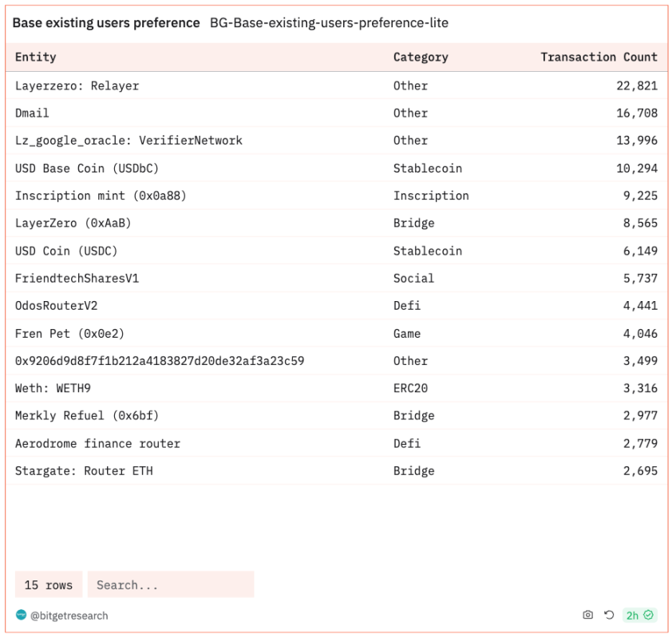Click the 0x9206d9d8f7f1b212a4183827d20de32af3a23c59 address cell
The image size is (672, 638).
160,361
